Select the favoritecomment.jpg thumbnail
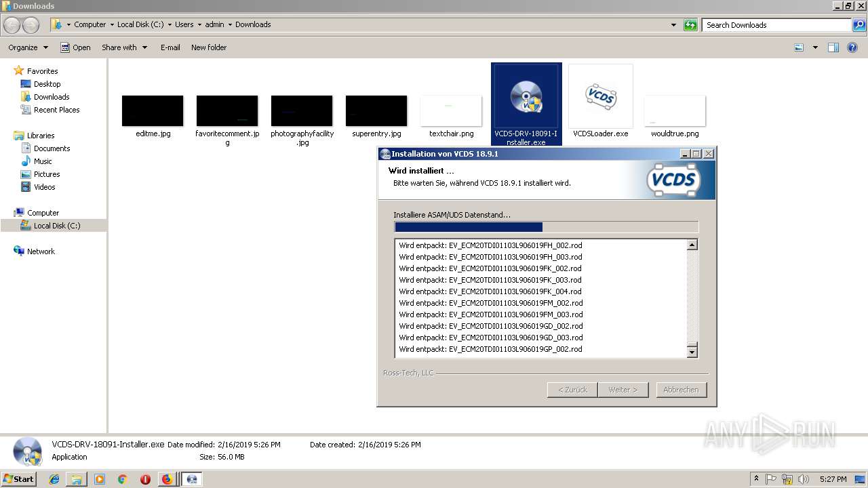868x488 pixels. pyautogui.click(x=227, y=110)
